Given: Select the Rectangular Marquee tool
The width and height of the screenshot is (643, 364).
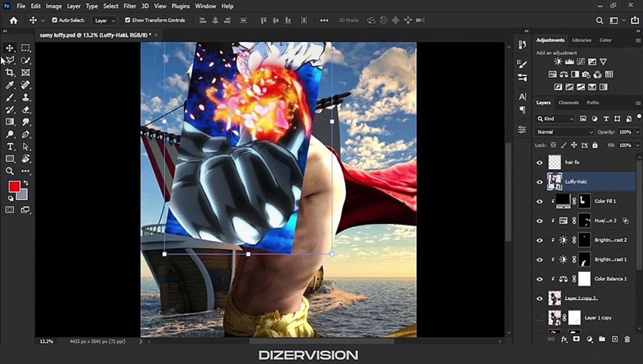Looking at the screenshot, I should tap(26, 48).
